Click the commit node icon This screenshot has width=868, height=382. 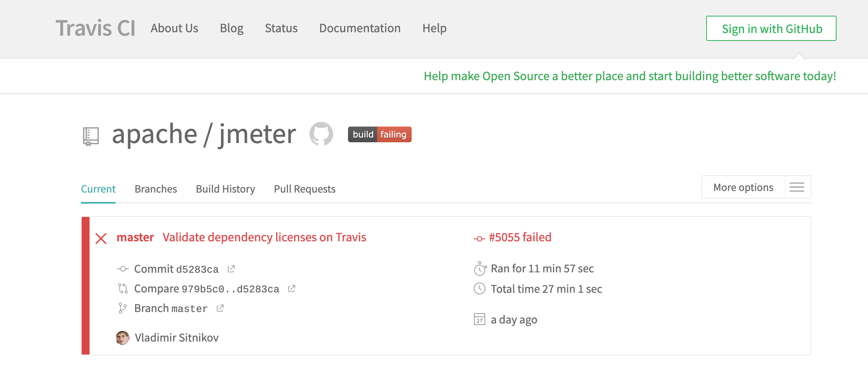(123, 269)
